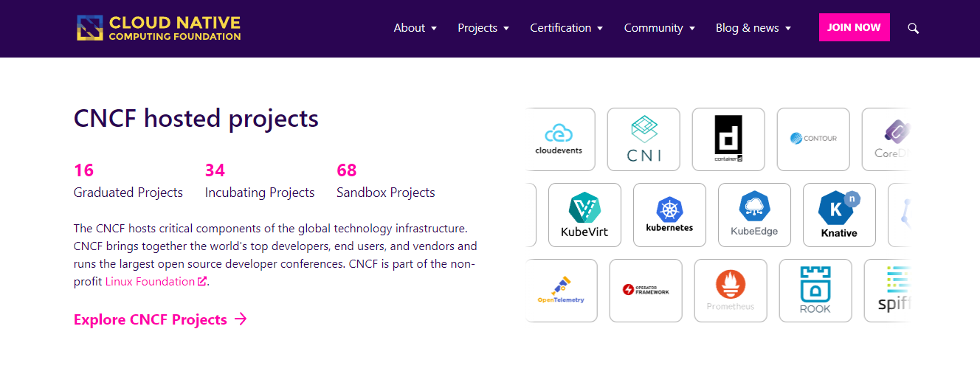
Task: Expand the Projects menu
Action: 483,28
